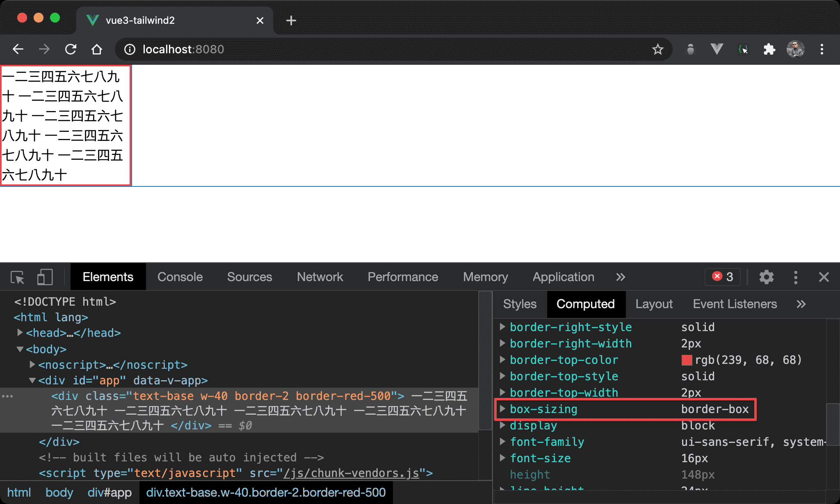Open the element row ellipsis menu
The width and height of the screenshot is (840, 504).
(7, 396)
